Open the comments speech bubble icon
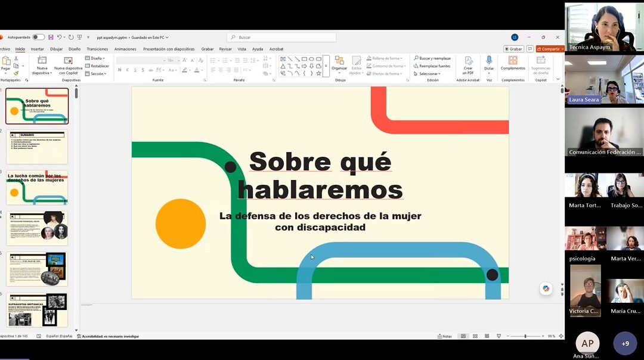The height and width of the screenshot is (360, 644). coord(530,49)
